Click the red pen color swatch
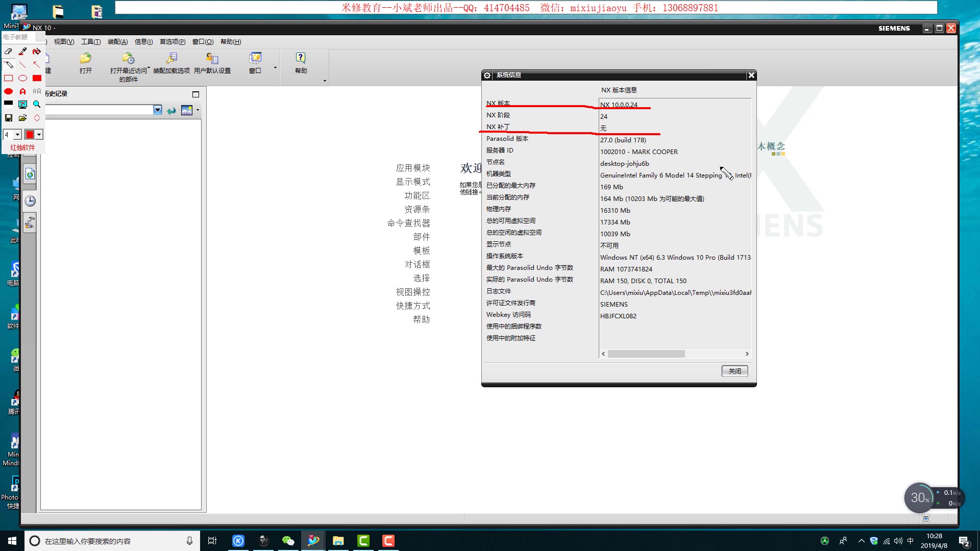This screenshot has width=980, height=551. [x=30, y=135]
